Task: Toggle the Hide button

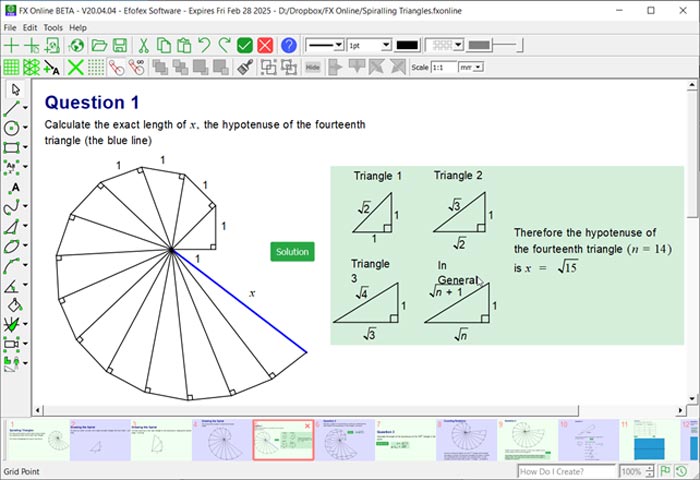Action: click(x=312, y=67)
